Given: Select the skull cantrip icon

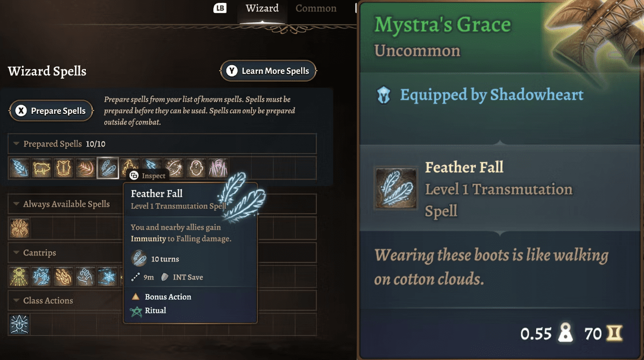Looking at the screenshot, I should pos(19,276).
